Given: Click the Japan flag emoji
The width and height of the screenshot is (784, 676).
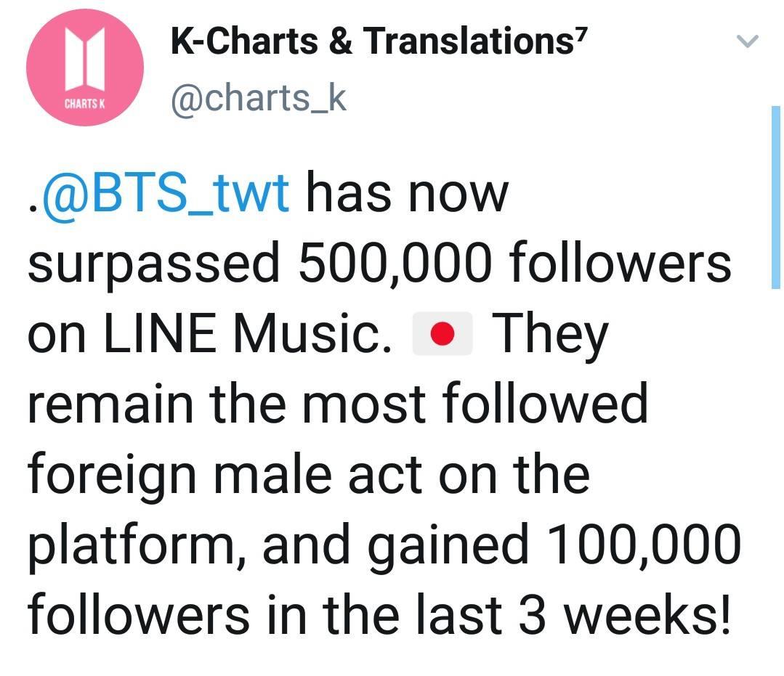Looking at the screenshot, I should (442, 334).
